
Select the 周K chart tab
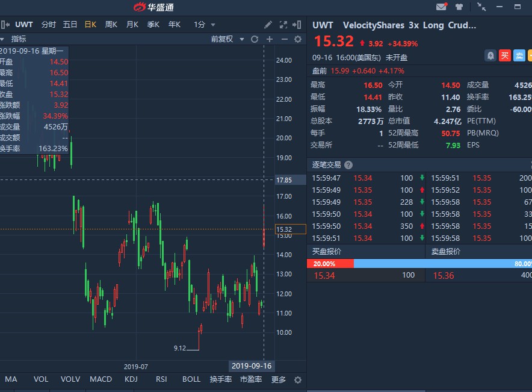click(x=111, y=25)
